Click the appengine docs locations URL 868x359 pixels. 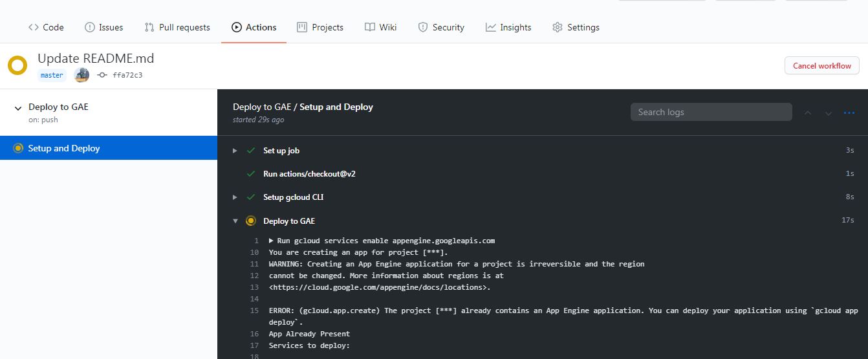(x=380, y=287)
